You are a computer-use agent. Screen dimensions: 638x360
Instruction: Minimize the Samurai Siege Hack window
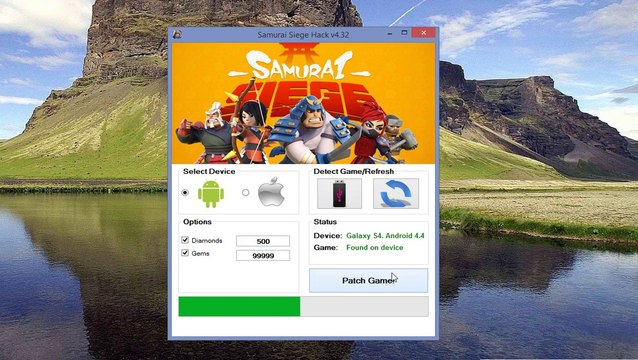(x=390, y=33)
